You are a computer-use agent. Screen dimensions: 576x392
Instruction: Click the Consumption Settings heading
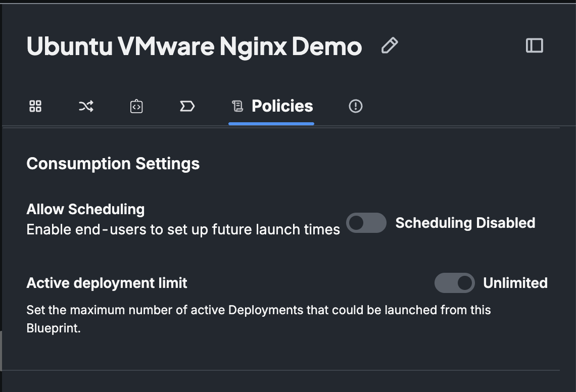point(113,164)
